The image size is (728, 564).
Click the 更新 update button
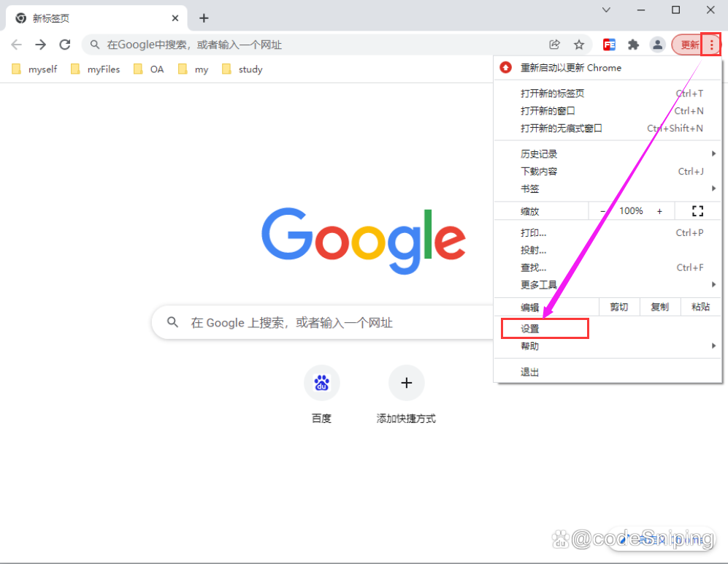point(689,45)
